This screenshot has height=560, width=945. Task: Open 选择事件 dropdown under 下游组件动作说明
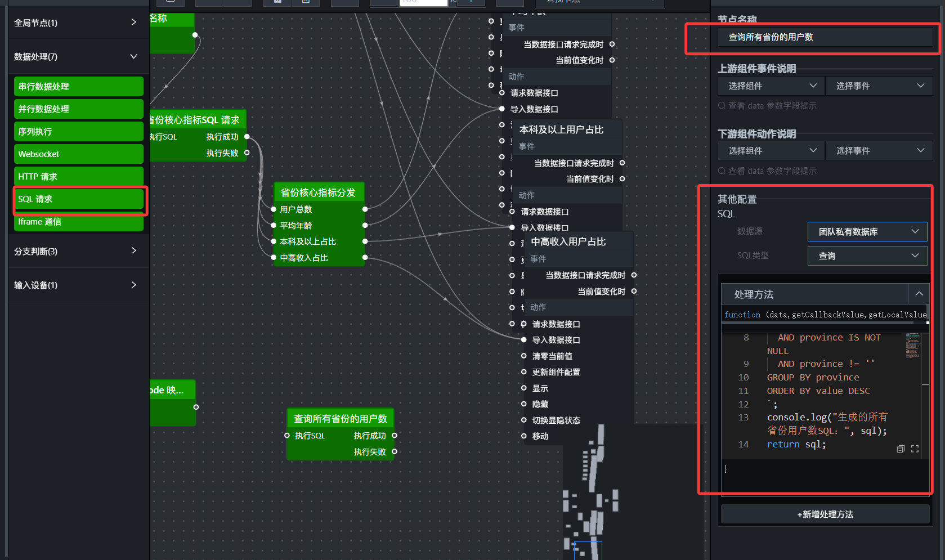(x=879, y=150)
